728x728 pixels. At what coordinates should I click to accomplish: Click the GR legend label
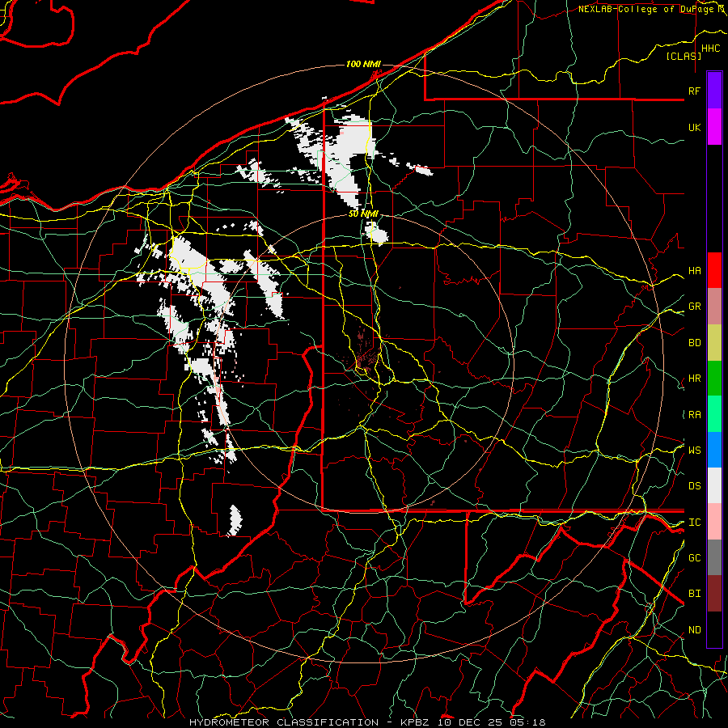pos(694,307)
